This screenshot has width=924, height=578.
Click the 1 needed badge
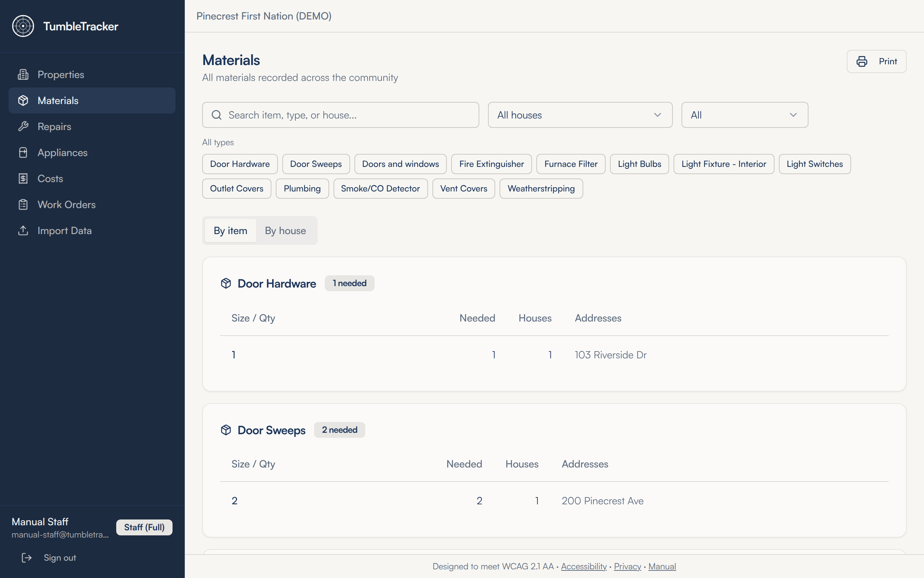click(x=349, y=283)
